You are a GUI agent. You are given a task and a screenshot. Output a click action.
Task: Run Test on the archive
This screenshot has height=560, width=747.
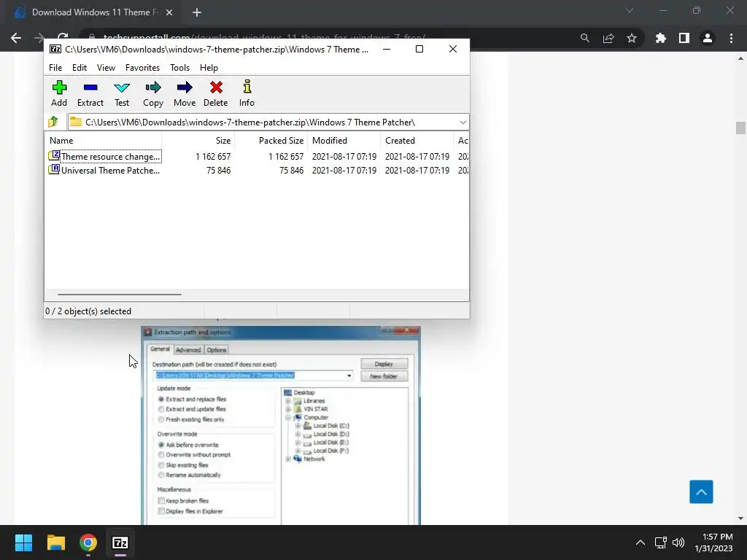[x=122, y=93]
